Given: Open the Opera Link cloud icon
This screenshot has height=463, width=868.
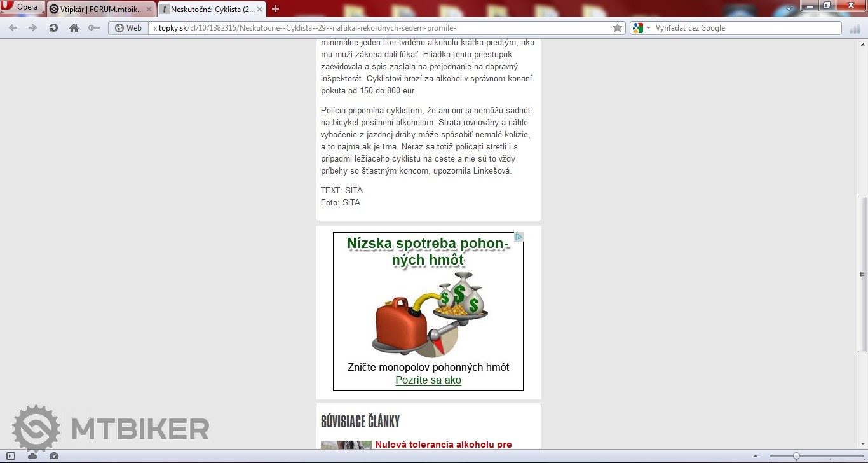Looking at the screenshot, I should pos(32,456).
